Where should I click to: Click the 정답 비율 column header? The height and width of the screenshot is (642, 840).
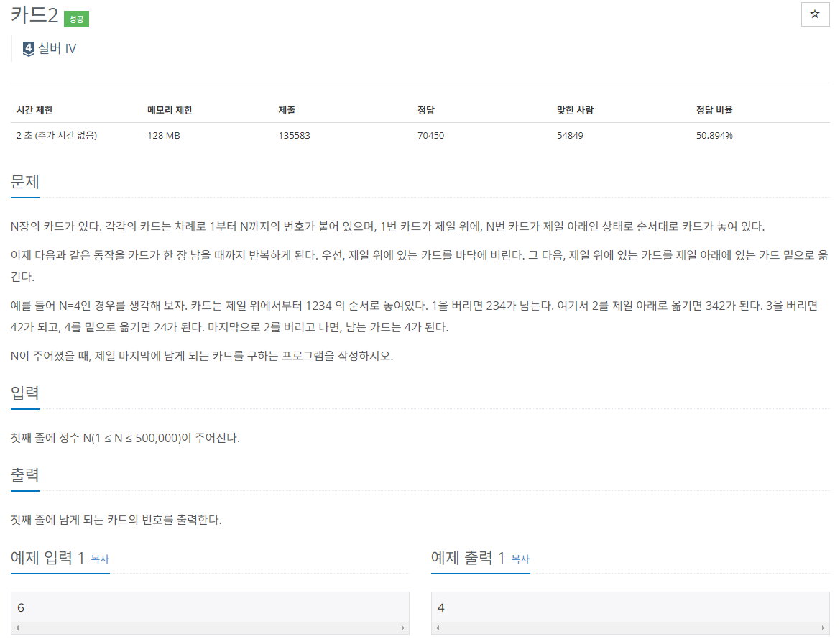click(714, 110)
